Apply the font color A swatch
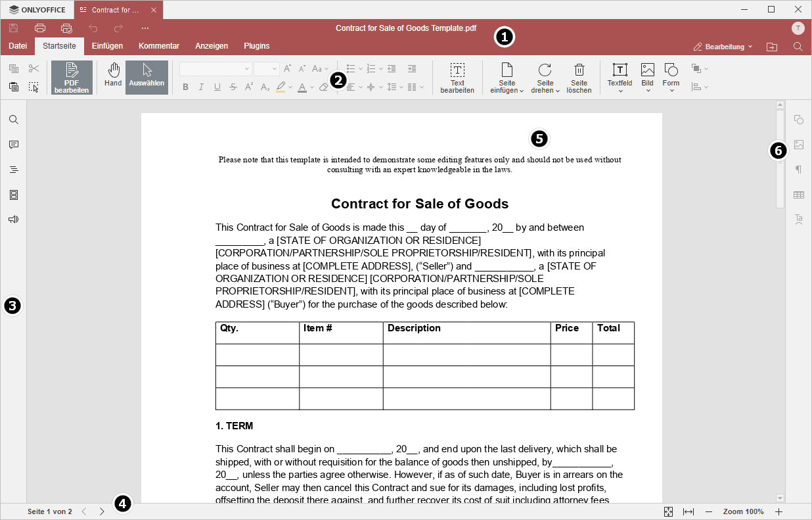Image resolution: width=812 pixels, height=520 pixels. pos(302,87)
